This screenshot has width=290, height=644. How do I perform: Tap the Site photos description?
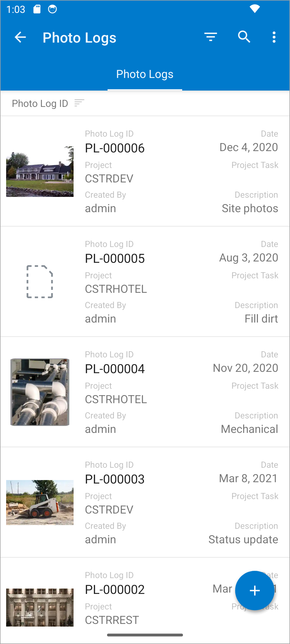(250, 208)
